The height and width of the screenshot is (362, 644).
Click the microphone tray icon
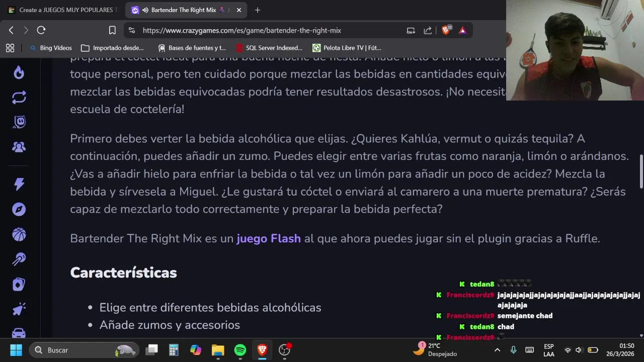[513, 350]
